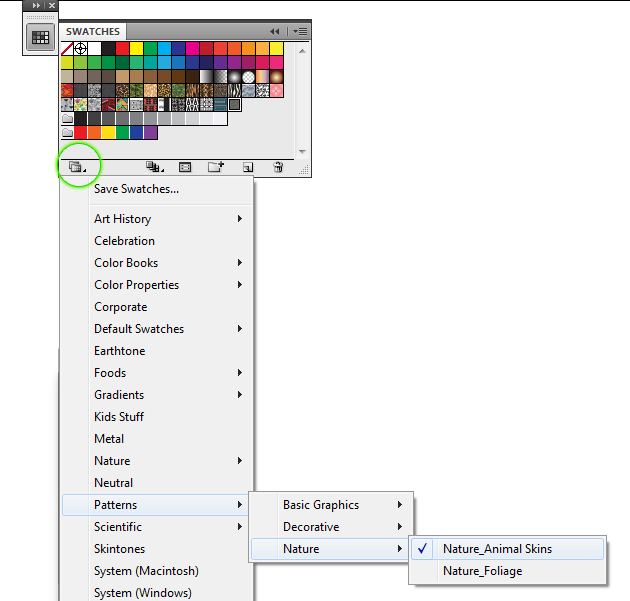630x601 pixels.
Task: Select the magenta swatch in first row
Action: click(192, 49)
